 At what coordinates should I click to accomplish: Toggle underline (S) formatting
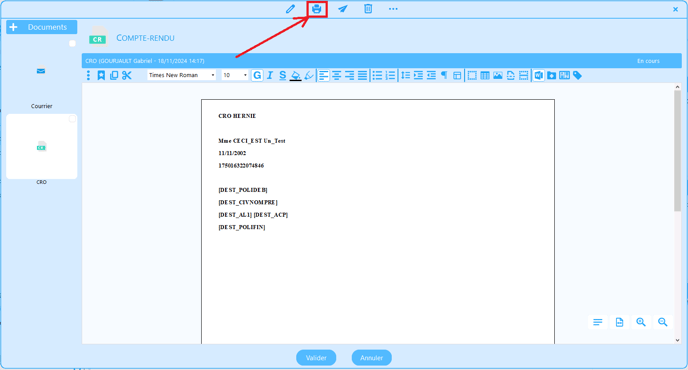tap(283, 75)
